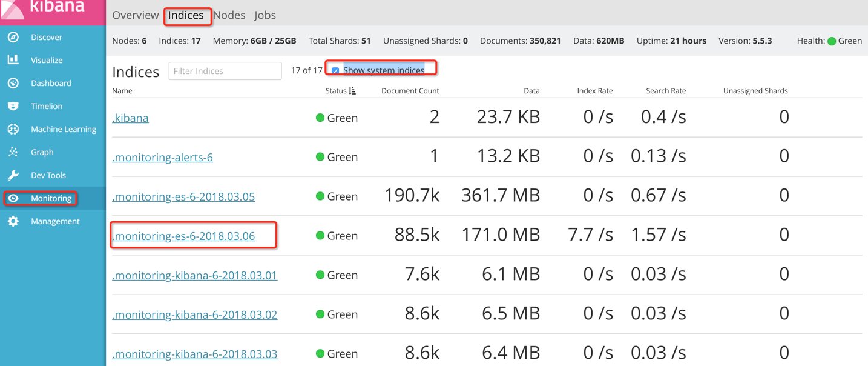This screenshot has width=868, height=366.
Task: Sort by the Index Rate header
Action: tap(595, 91)
